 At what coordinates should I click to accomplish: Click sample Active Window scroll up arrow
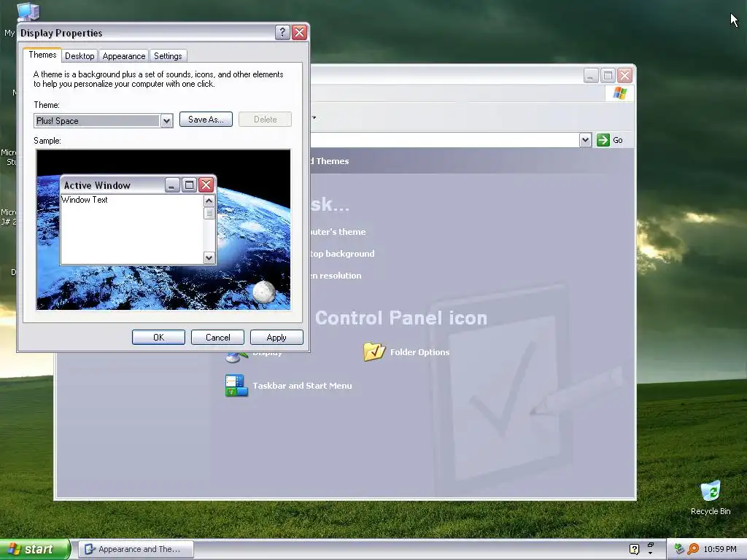point(209,201)
